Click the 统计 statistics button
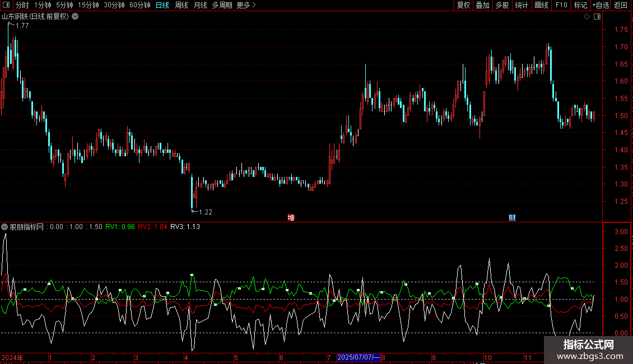This screenshot has height=364, width=633. tap(522, 5)
